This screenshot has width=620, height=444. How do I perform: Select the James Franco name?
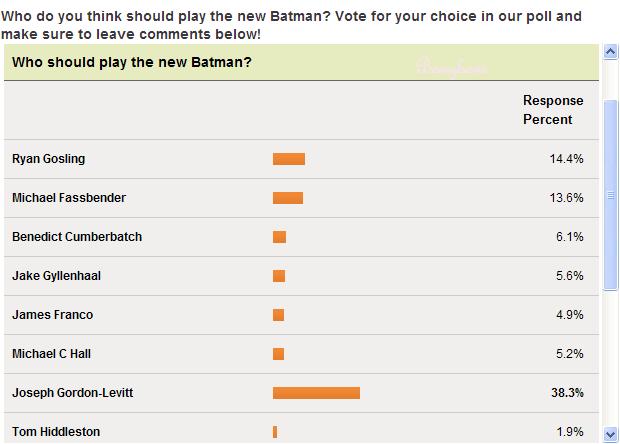click(x=53, y=315)
